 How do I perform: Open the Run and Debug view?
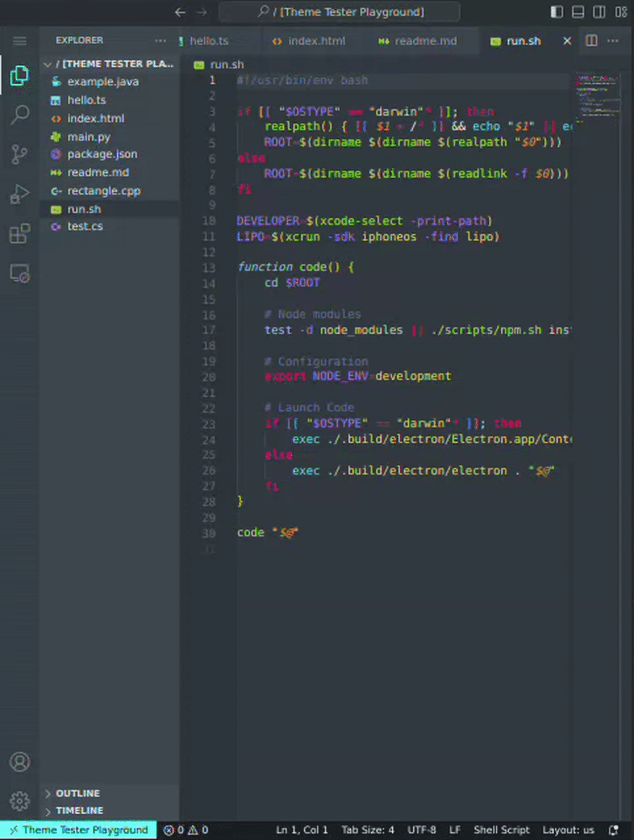point(20,194)
